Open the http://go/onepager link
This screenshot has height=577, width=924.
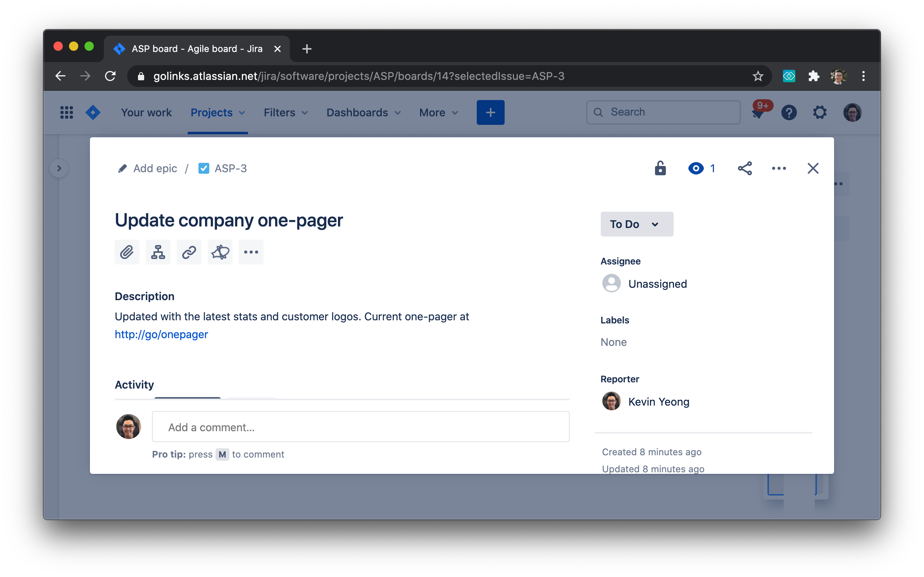click(x=161, y=334)
